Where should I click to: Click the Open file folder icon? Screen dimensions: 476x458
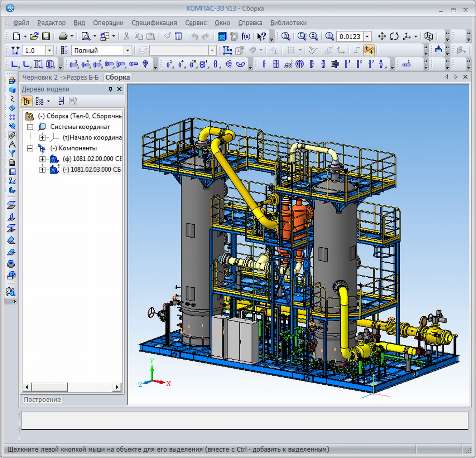click(34, 36)
